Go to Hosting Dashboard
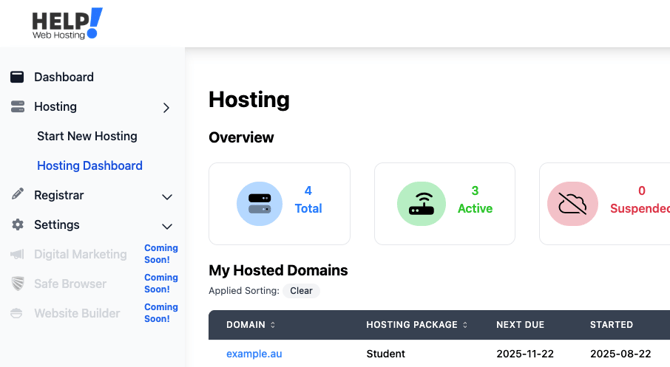 [x=90, y=165]
